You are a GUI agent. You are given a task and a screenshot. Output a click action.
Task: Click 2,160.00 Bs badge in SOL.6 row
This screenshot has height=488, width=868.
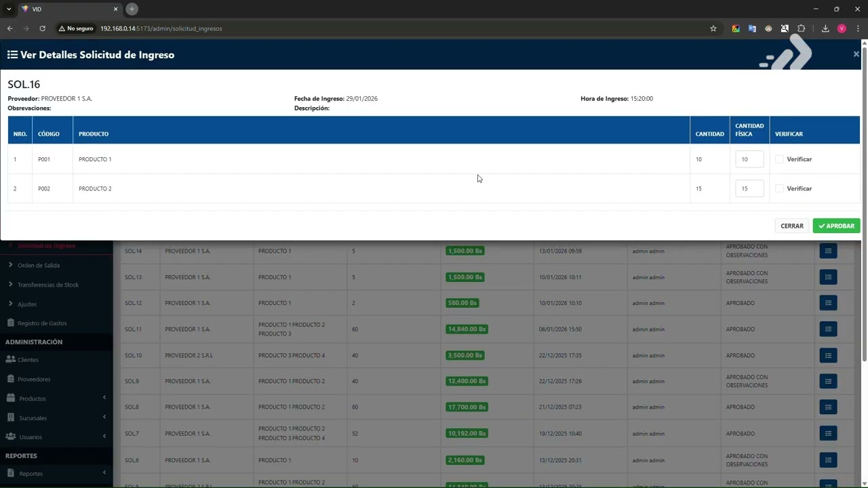[x=465, y=460]
